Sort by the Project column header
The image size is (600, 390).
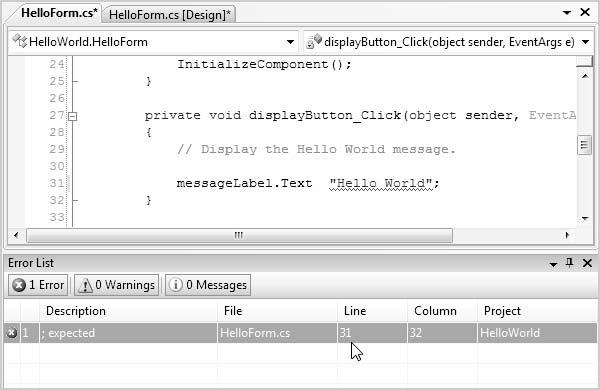point(537,311)
